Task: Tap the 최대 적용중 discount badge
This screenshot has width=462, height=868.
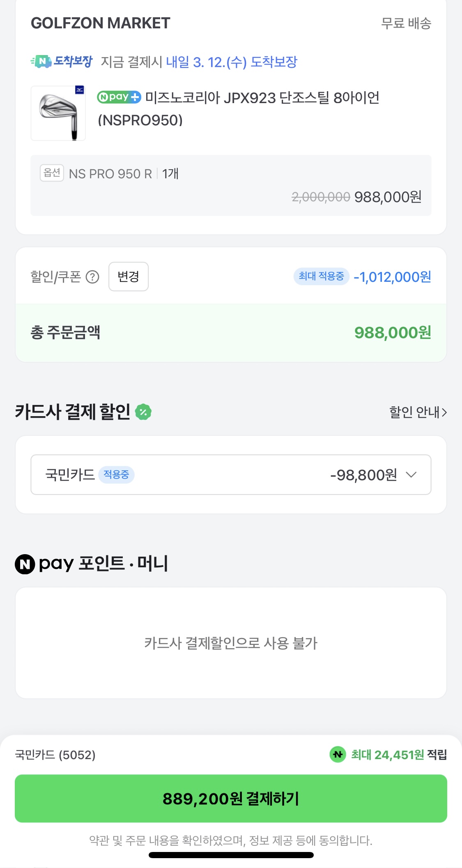Action: [x=321, y=276]
